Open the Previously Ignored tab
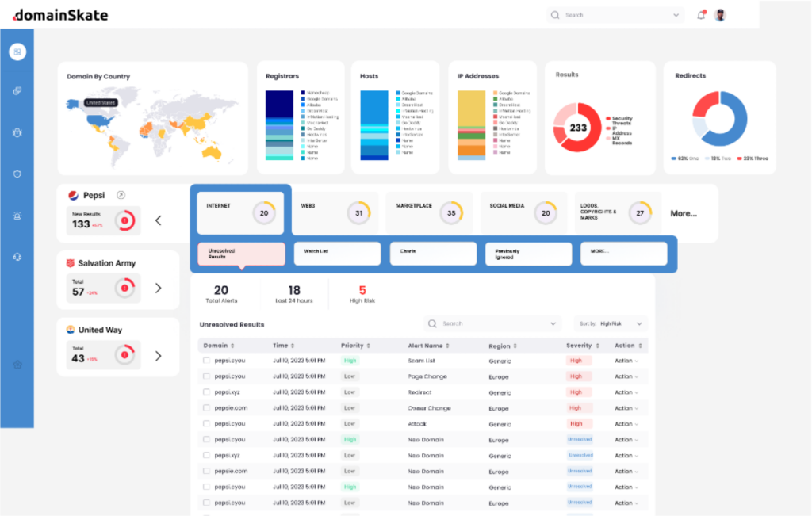Viewport: 812px width, 516px height. [529, 254]
